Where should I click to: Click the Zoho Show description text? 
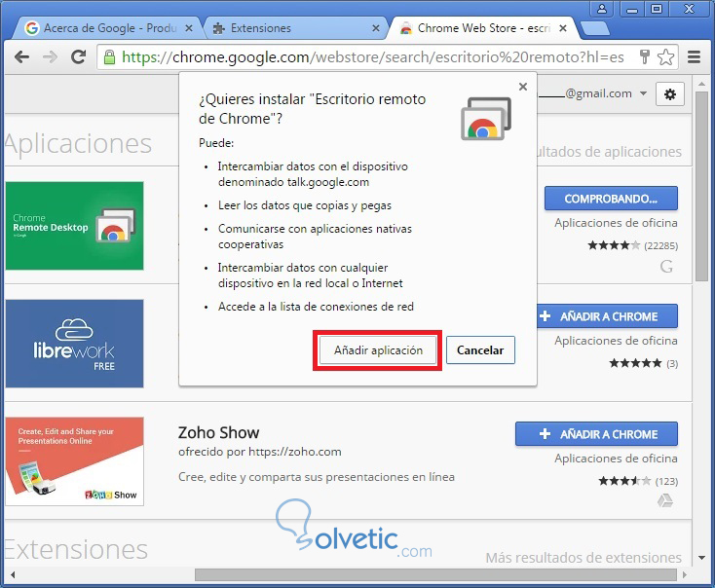pyautogui.click(x=316, y=477)
